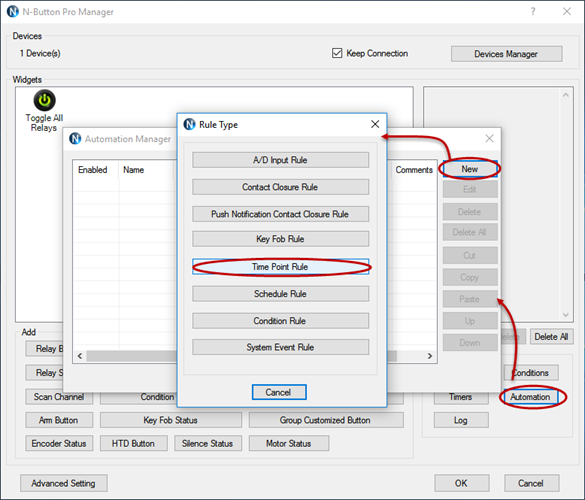Add a Silence Status widget
The height and width of the screenshot is (500, 585).
pos(208,443)
